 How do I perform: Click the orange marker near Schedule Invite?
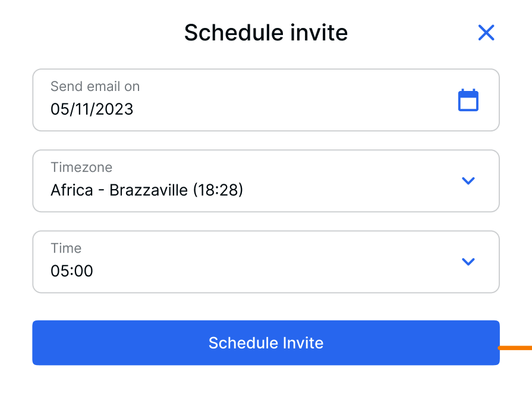coord(516,347)
